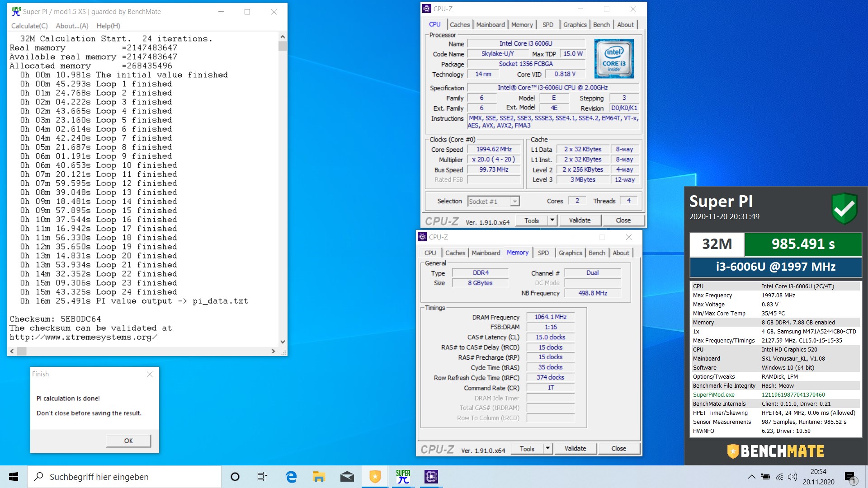Click Super PI scroll down arrow
Image resolution: width=868 pixels, height=488 pixels.
click(x=283, y=342)
